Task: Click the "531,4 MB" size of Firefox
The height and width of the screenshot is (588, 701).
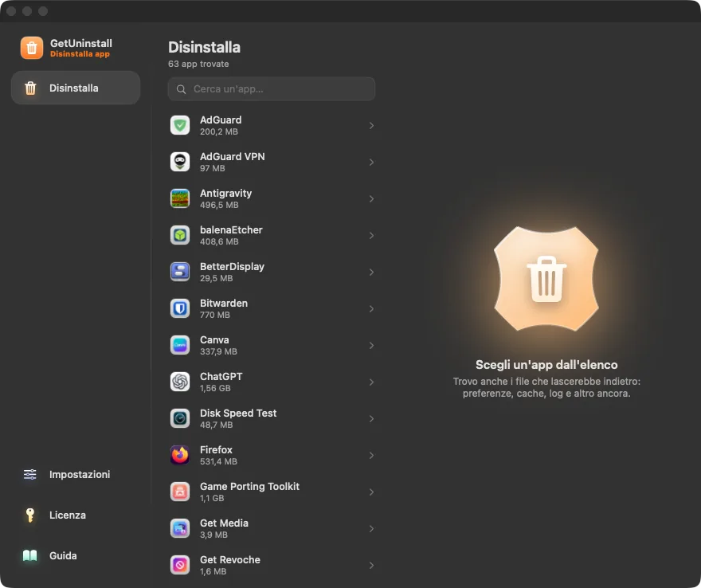Action: (218, 461)
